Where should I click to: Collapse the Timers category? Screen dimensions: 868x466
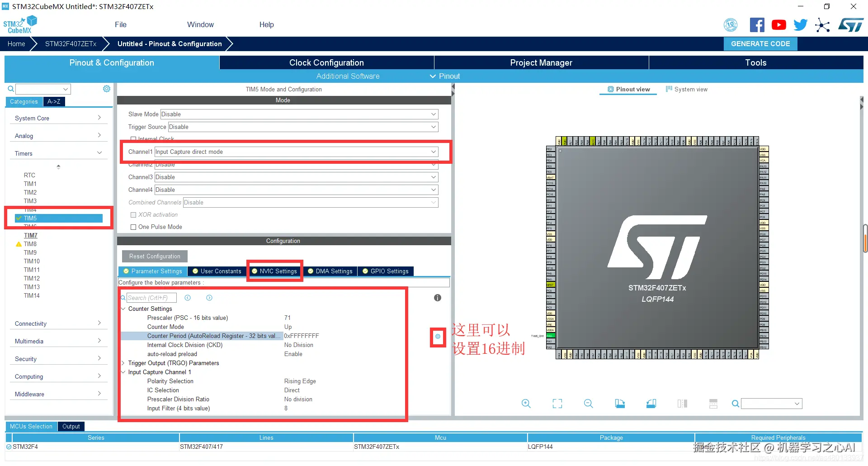pos(58,153)
